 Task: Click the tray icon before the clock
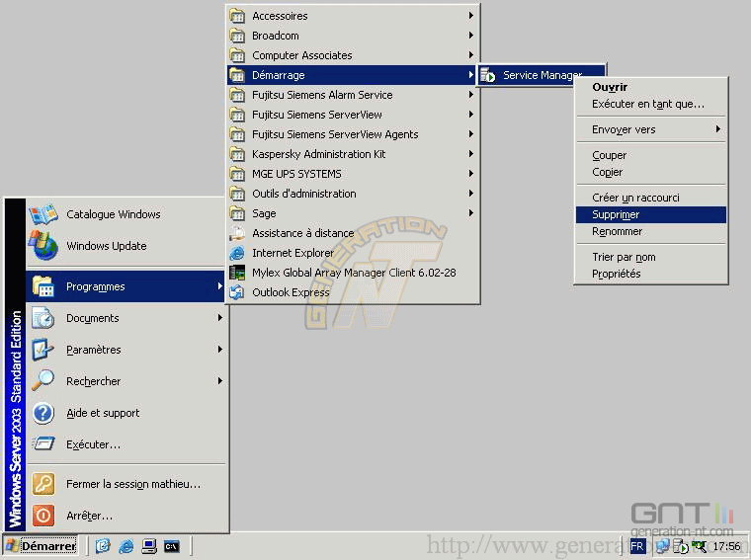coord(700,546)
